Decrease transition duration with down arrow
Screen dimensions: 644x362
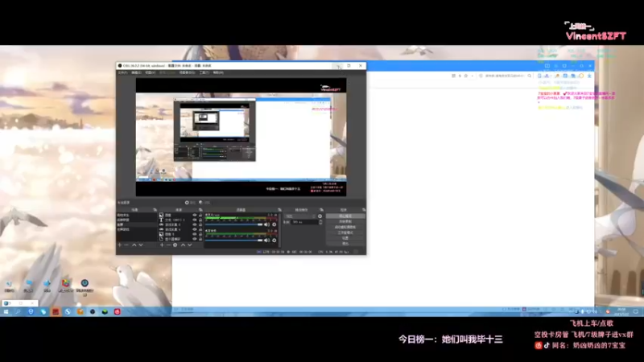320,224
